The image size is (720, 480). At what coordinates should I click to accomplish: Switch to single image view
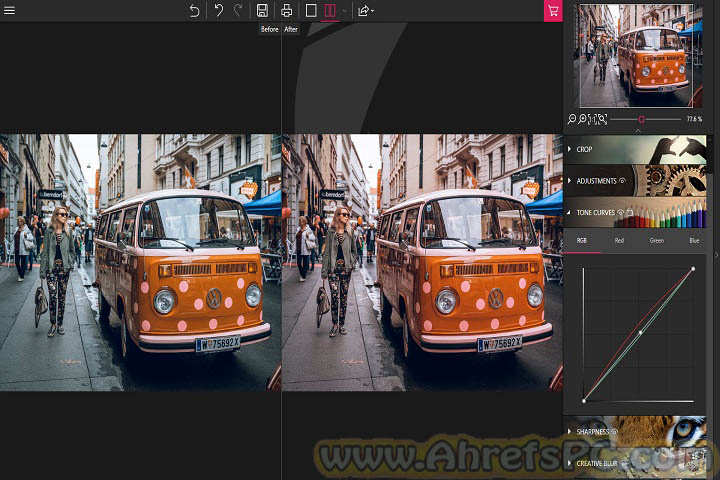click(311, 10)
